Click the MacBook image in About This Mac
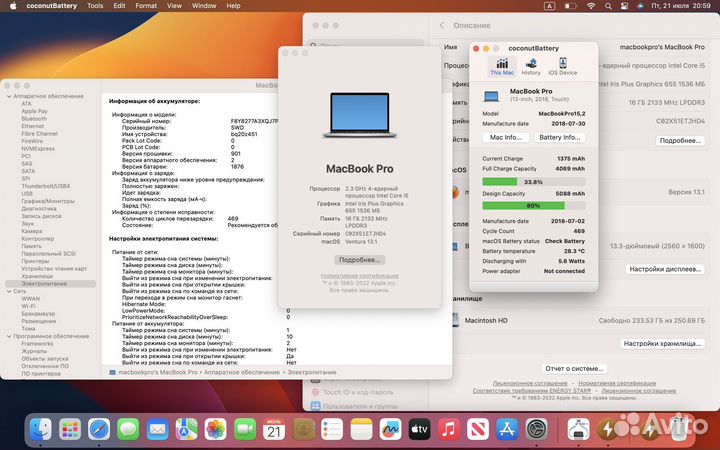The height and width of the screenshot is (450, 720). click(x=360, y=115)
